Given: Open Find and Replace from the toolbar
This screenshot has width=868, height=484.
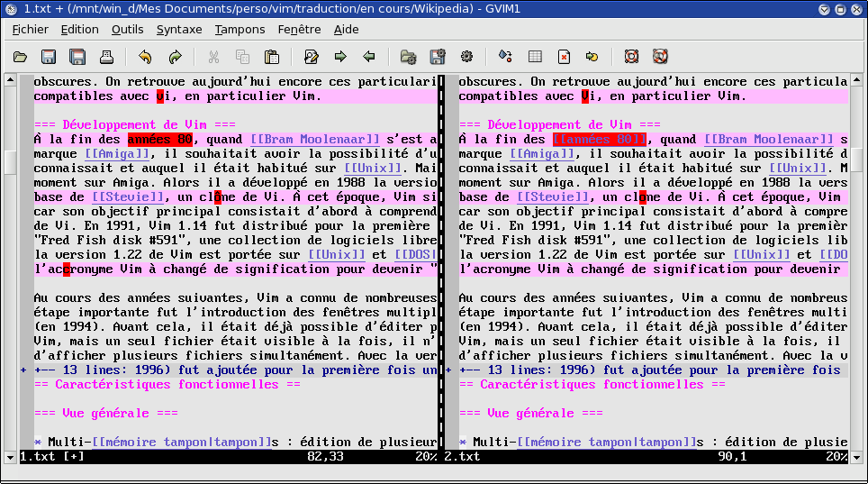Looking at the screenshot, I should click(x=311, y=57).
